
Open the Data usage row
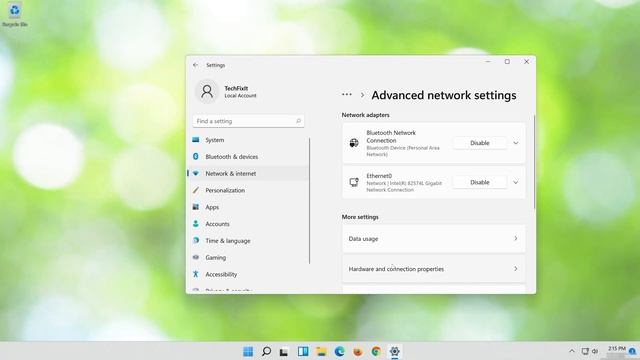433,238
